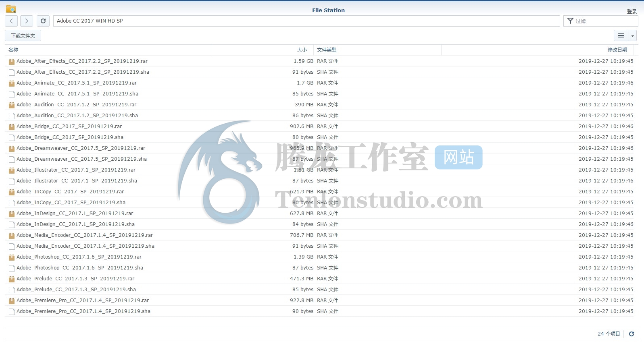644x344 pixels.
Task: Click the RAR icon of the Audition .rar file
Action: pos(12,105)
